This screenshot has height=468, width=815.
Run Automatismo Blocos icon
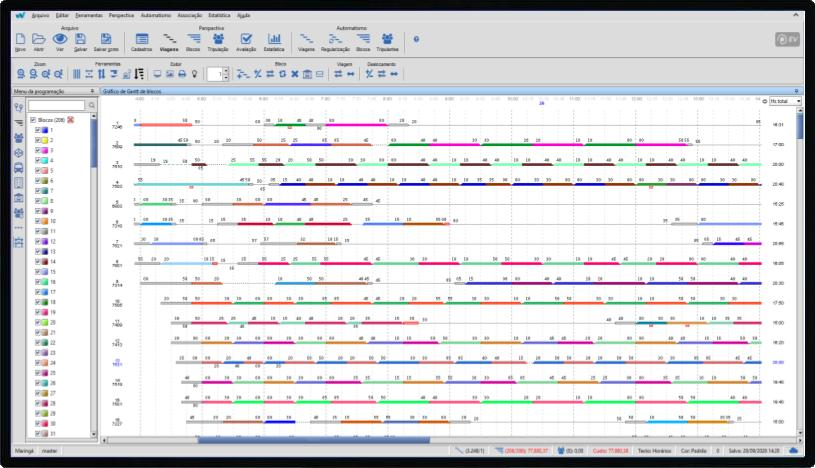(363, 40)
